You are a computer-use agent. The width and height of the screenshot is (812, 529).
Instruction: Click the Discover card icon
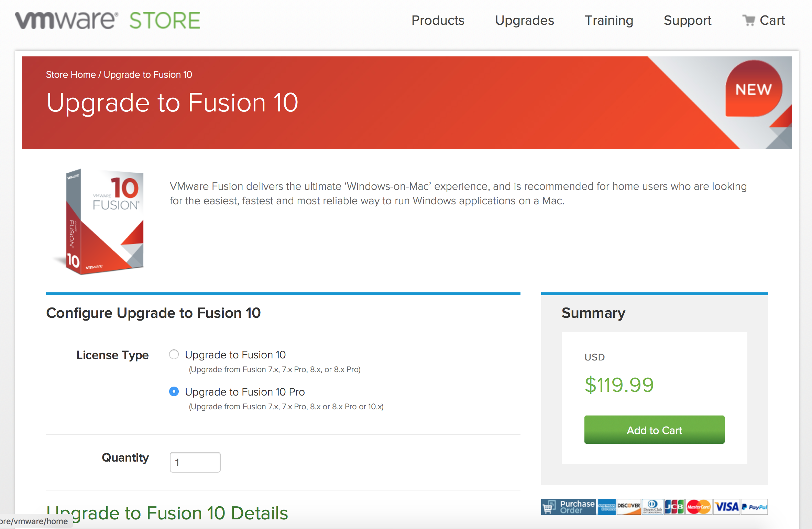(629, 507)
